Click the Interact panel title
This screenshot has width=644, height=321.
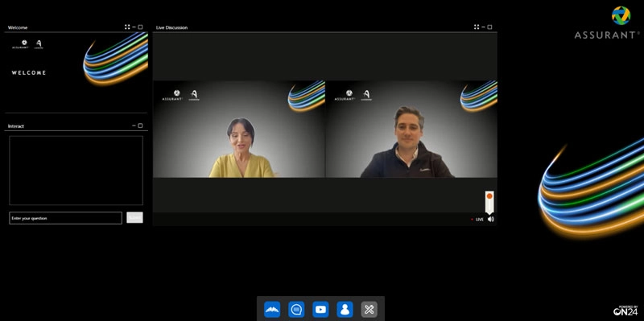16,126
